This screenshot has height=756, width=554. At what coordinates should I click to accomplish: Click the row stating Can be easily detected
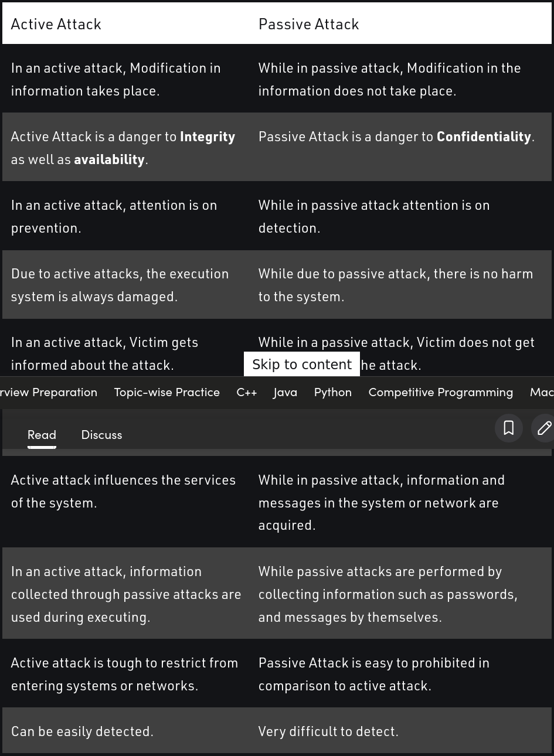pyautogui.click(x=82, y=731)
